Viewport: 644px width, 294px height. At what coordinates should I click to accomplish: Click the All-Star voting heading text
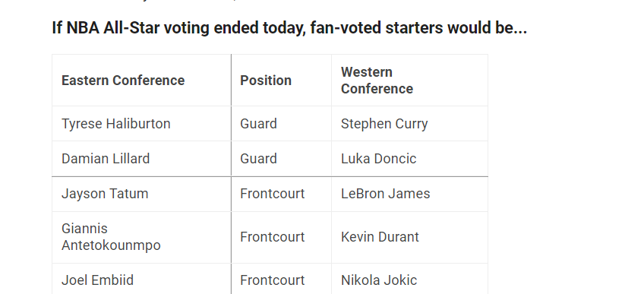(x=289, y=28)
